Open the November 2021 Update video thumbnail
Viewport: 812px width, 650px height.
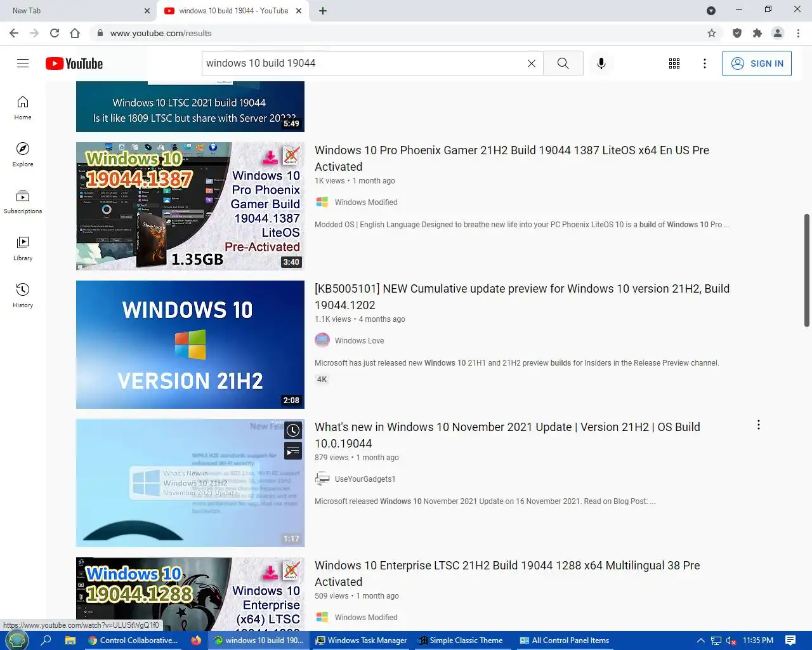190,483
